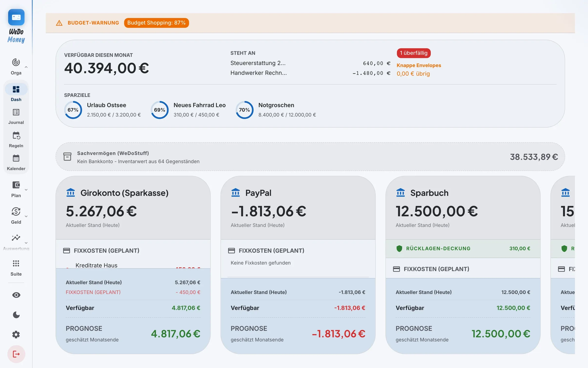Click the Plan wallet icon
The height and width of the screenshot is (368, 588).
tap(16, 185)
